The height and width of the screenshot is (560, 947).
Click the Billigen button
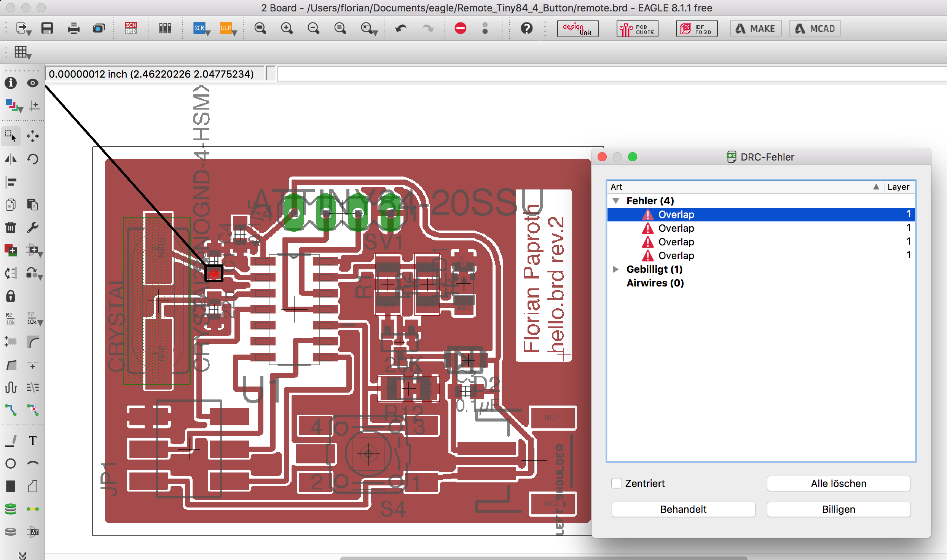point(838,509)
